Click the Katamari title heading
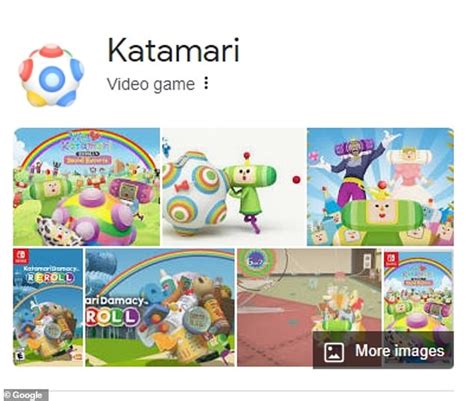Viewport: 474px width, 401px height. (x=173, y=51)
